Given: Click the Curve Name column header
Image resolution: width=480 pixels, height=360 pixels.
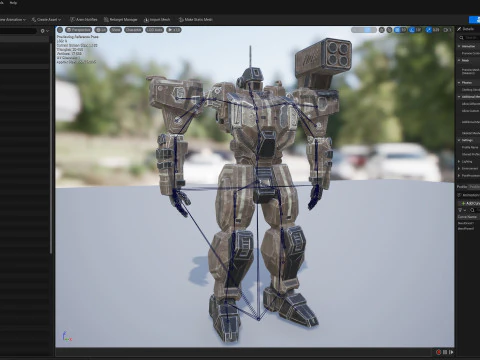Looking at the screenshot, I should pos(467,217).
